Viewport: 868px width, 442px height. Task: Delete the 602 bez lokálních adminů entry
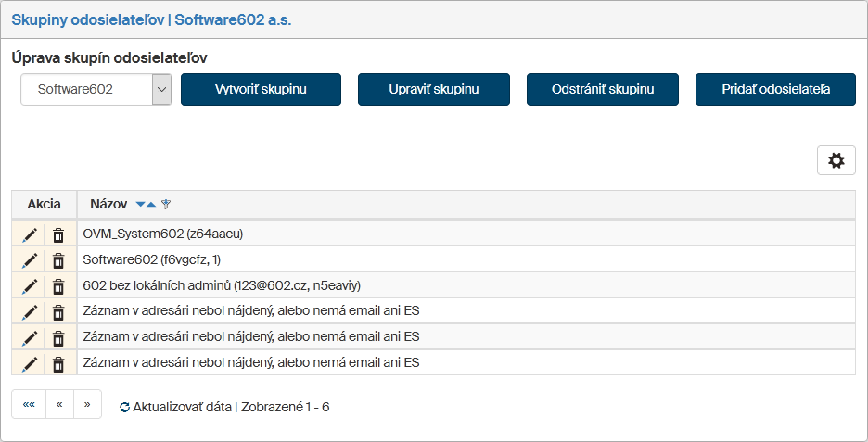(58, 286)
